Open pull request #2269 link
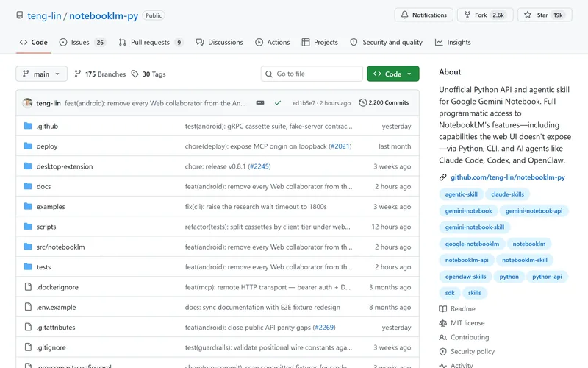The width and height of the screenshot is (588, 368). [324, 328]
